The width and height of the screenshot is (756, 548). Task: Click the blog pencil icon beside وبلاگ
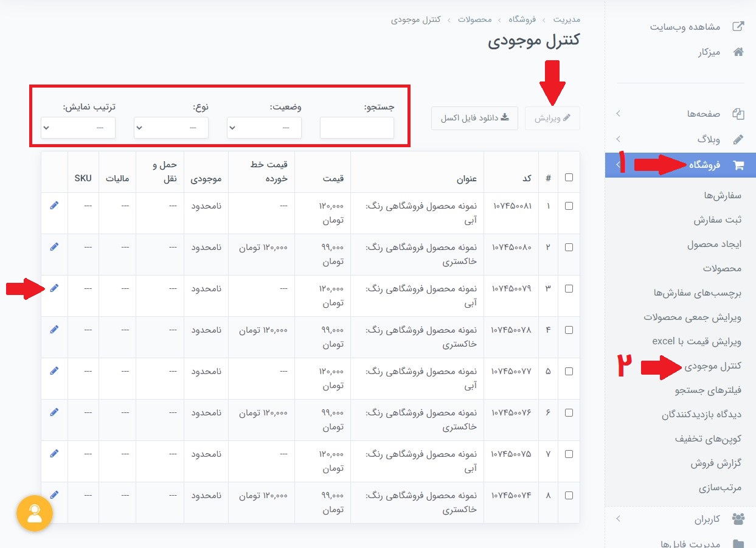(738, 139)
